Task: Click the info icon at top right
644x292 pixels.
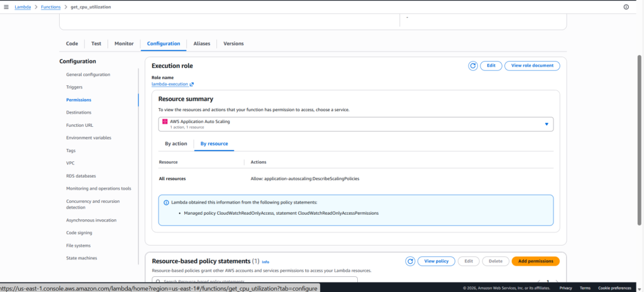Action: (626, 7)
